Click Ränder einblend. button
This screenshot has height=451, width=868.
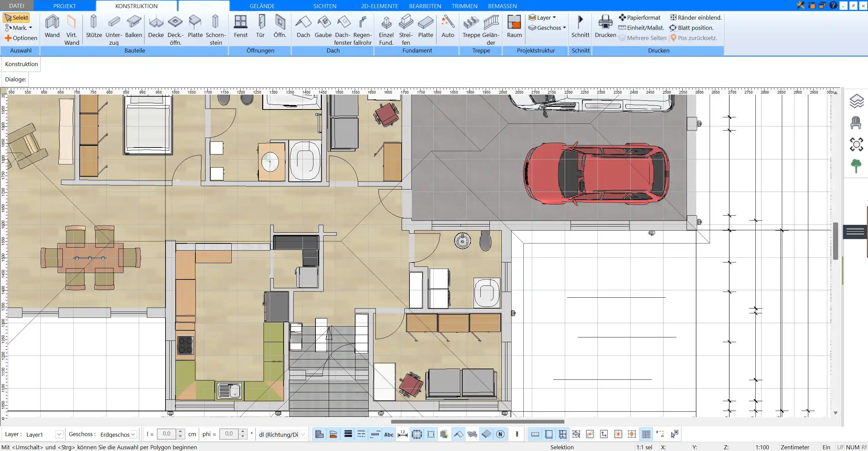tap(696, 17)
